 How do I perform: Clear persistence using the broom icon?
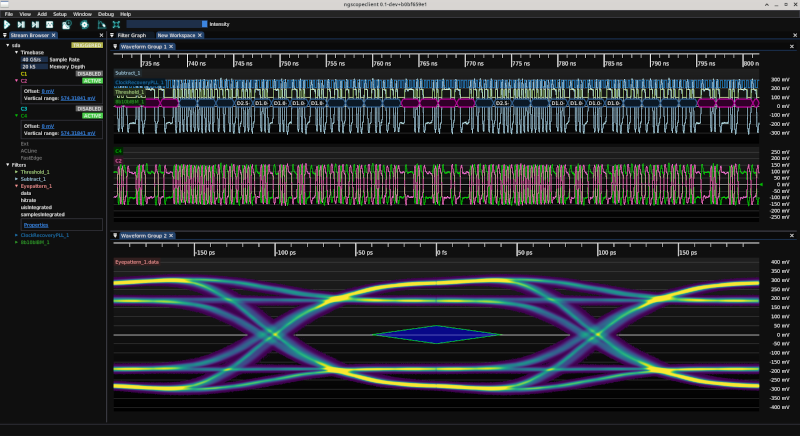102,24
